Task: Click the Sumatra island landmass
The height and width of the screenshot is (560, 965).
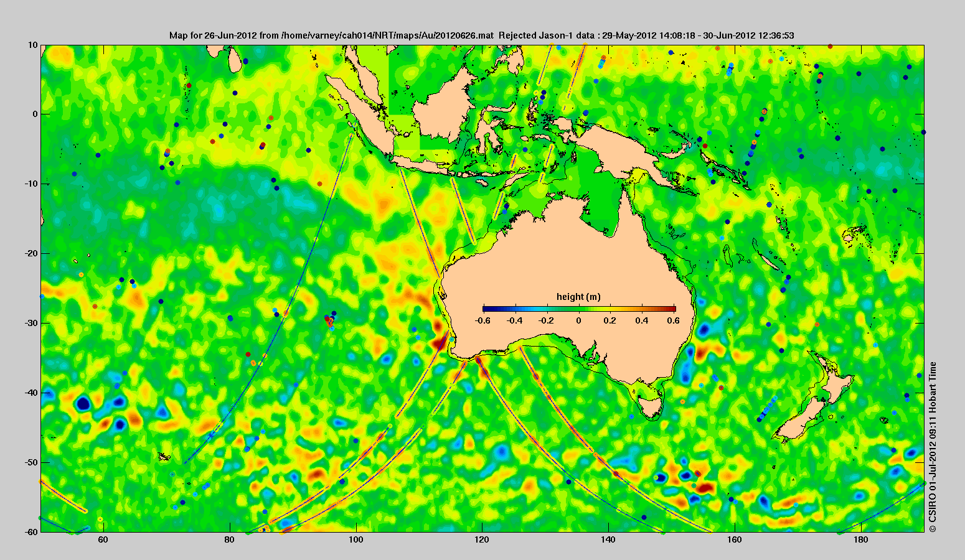Action: (x=361, y=115)
